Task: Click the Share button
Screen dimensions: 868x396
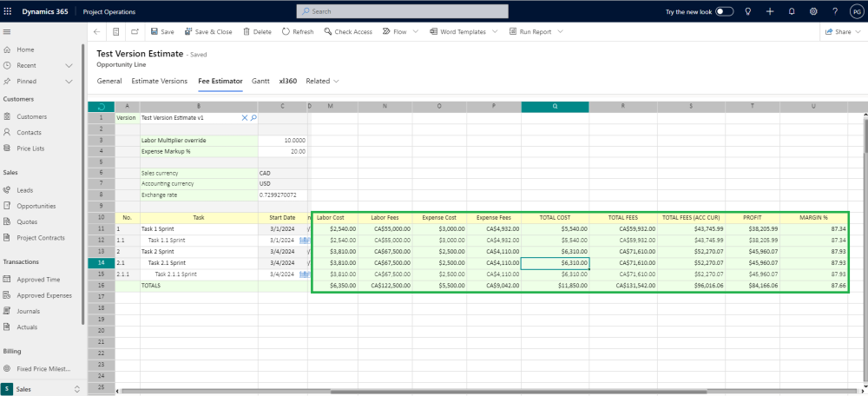Action: click(838, 32)
